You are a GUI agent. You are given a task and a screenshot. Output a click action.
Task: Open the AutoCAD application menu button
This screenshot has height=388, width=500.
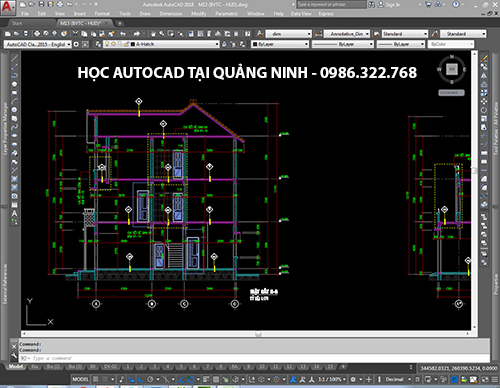[7, 7]
